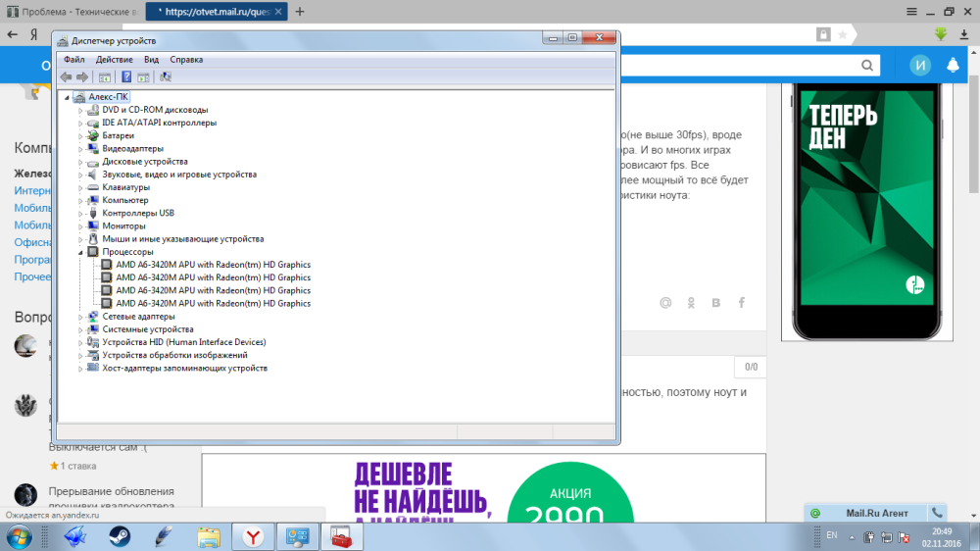Select first AMD A6-3420M APU processor entry
Image resolution: width=980 pixels, height=551 pixels.
point(213,265)
